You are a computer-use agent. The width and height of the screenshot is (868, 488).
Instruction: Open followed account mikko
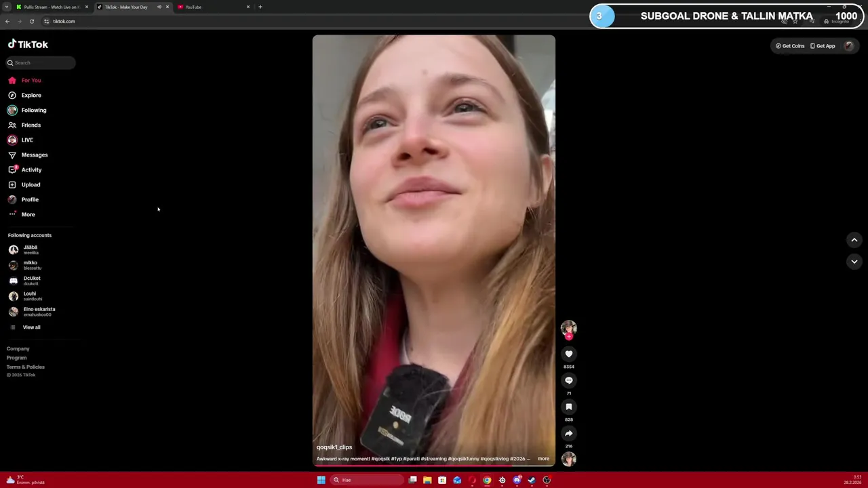coord(24,265)
